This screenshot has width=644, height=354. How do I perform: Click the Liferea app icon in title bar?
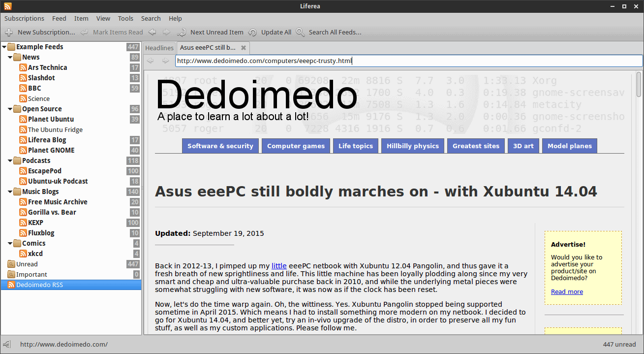(7, 6)
